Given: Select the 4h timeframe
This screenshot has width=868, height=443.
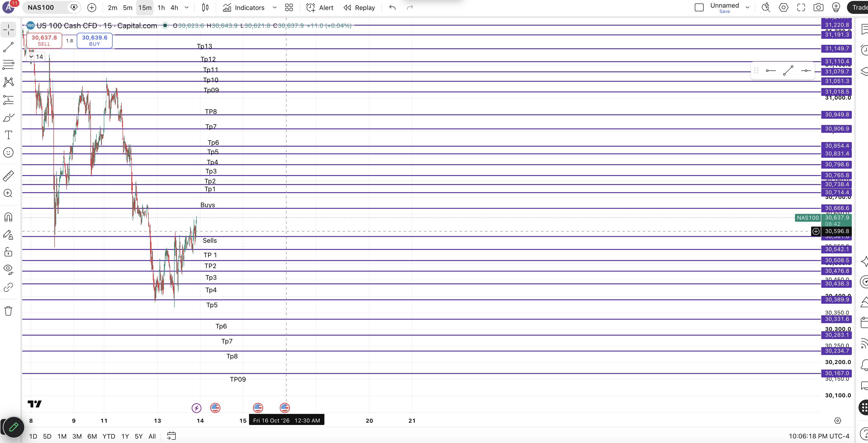Looking at the screenshot, I should (x=174, y=8).
